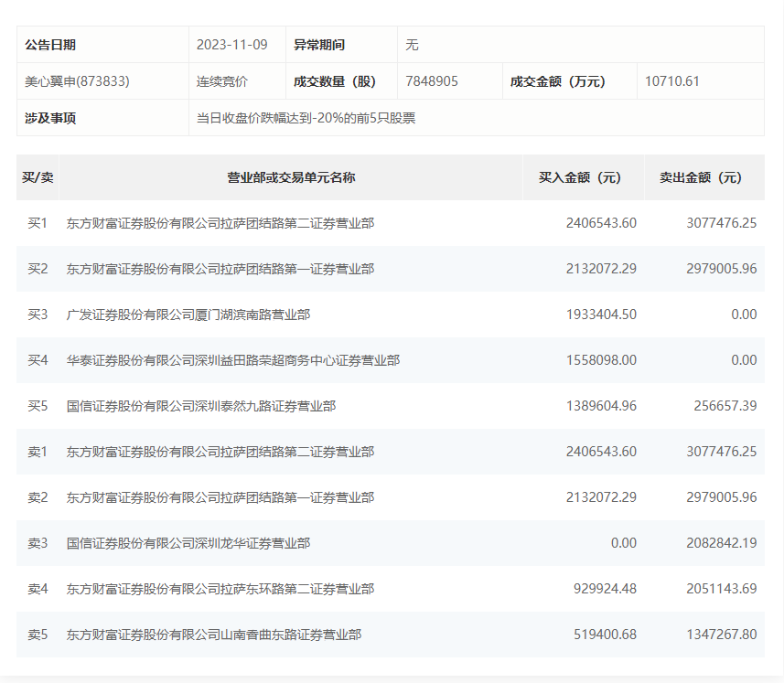Click the 成交金额（万元） label

pyautogui.click(x=557, y=81)
